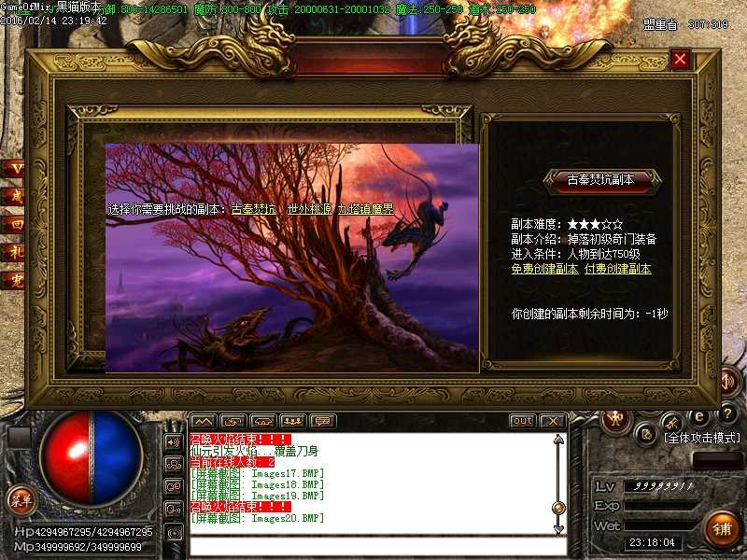
Task: Toggle the guild faces channel icon
Action: 174,464
